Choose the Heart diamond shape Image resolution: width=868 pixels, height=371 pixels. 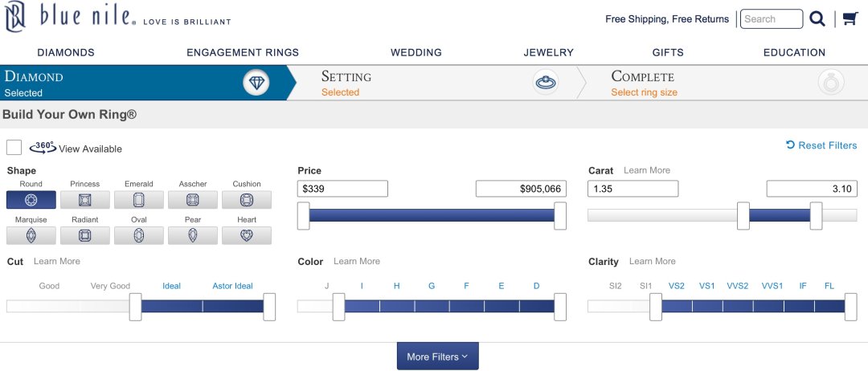[247, 235]
